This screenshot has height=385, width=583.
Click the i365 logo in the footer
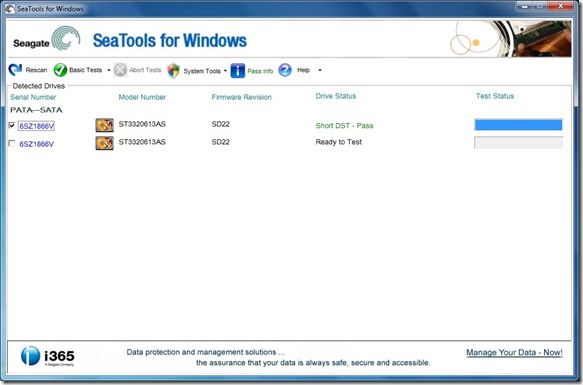[48, 356]
